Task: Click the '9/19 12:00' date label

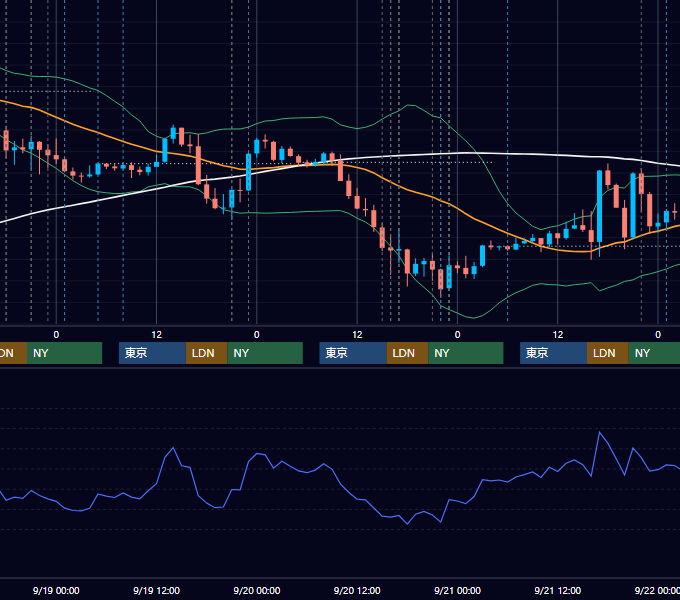Action: 156,590
